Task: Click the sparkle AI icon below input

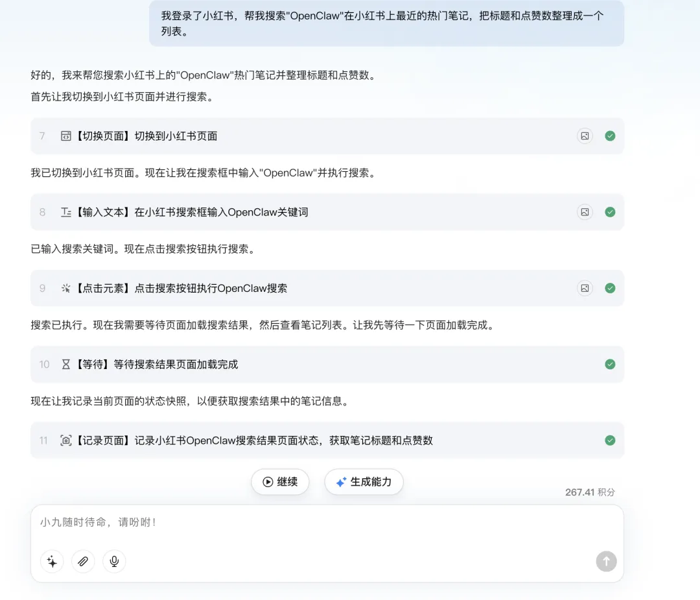Action: [52, 561]
